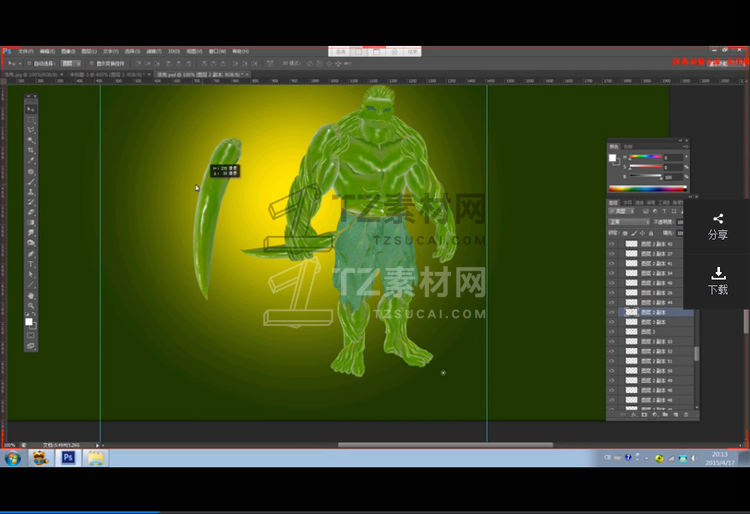Select the Lasso tool
This screenshot has width=750, height=514.
(x=31, y=129)
